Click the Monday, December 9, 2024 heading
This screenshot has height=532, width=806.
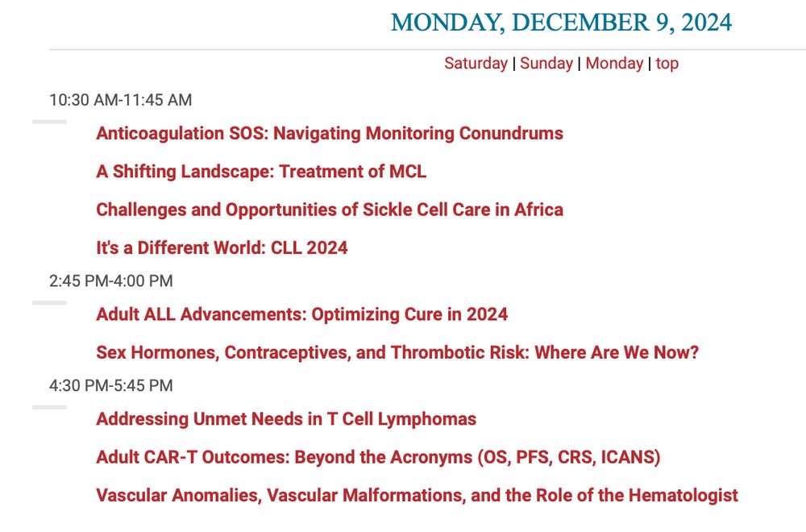coord(561,22)
